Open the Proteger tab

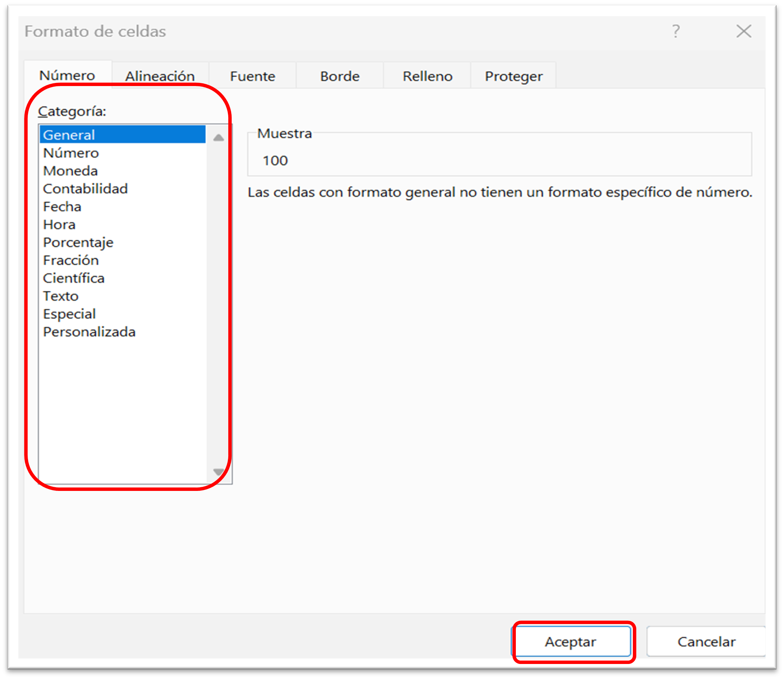[x=513, y=76]
